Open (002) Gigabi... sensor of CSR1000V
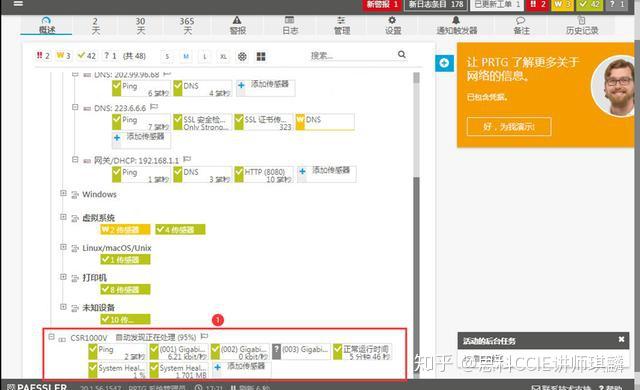Screen dimensions: 640x390 coord(240,352)
